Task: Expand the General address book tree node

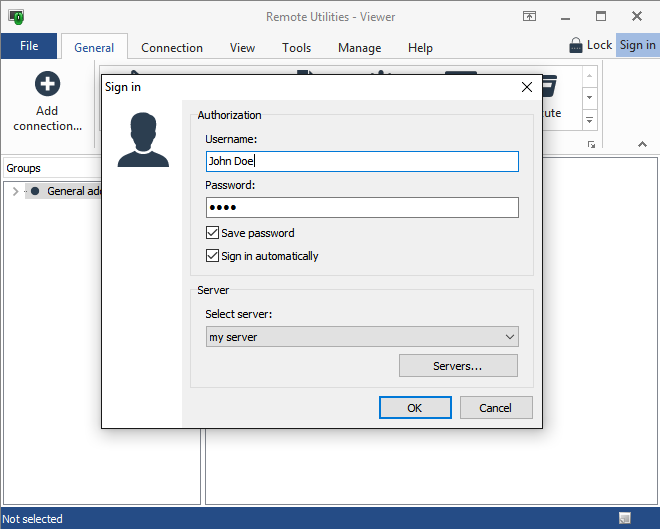Action: 16,191
